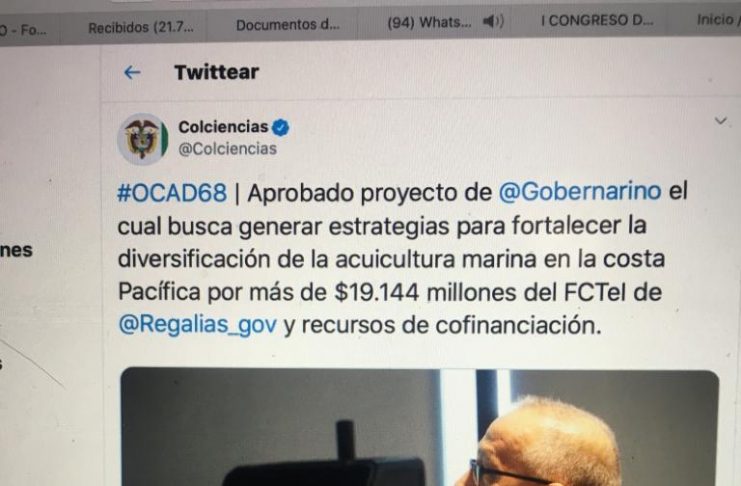The width and height of the screenshot is (741, 486).
Task: Expand the tweet options chevron
Action: pos(720,121)
